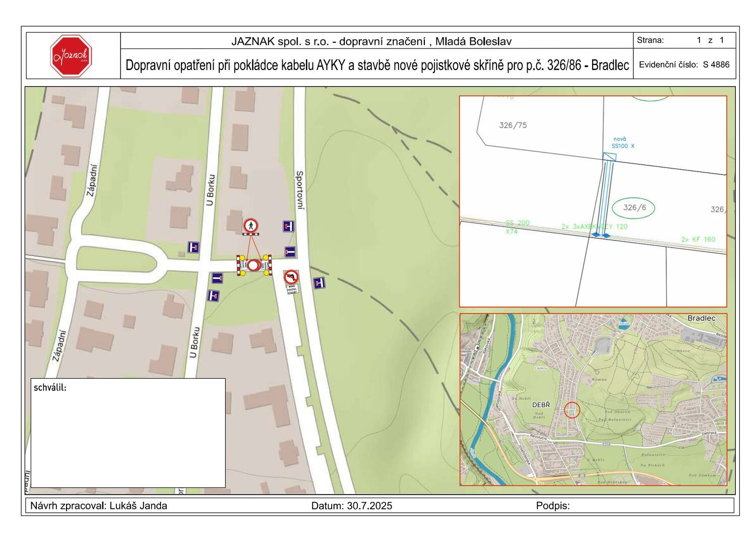Click the Podpis signature field

[x=553, y=506]
